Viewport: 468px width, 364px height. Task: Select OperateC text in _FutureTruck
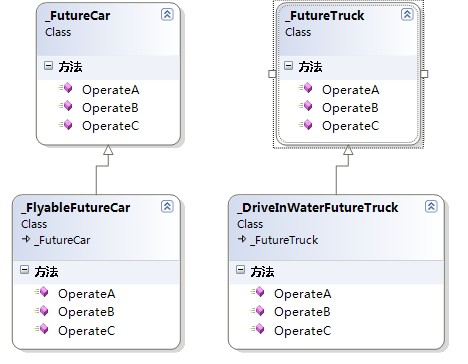(x=351, y=126)
